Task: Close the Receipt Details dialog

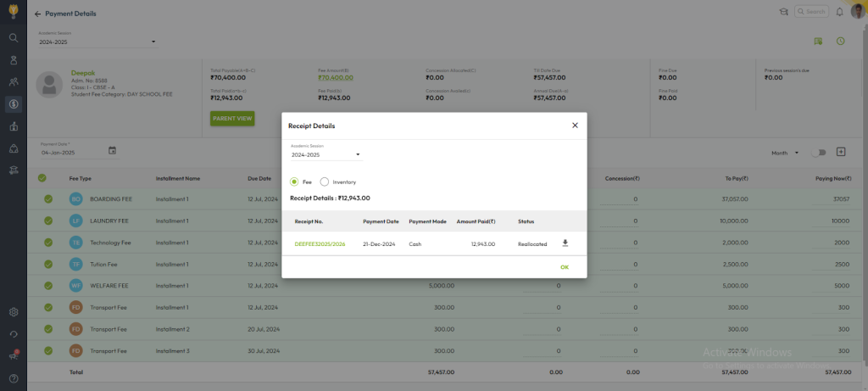Action: [x=575, y=126]
